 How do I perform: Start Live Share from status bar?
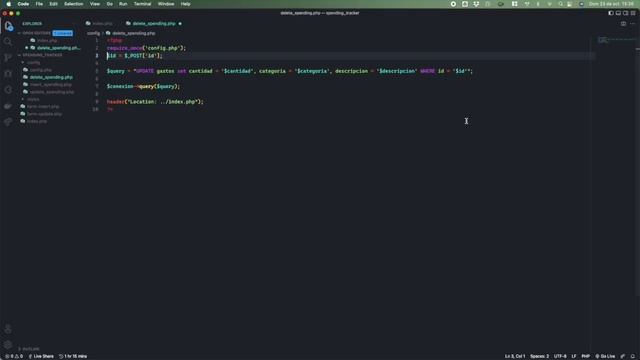41,356
